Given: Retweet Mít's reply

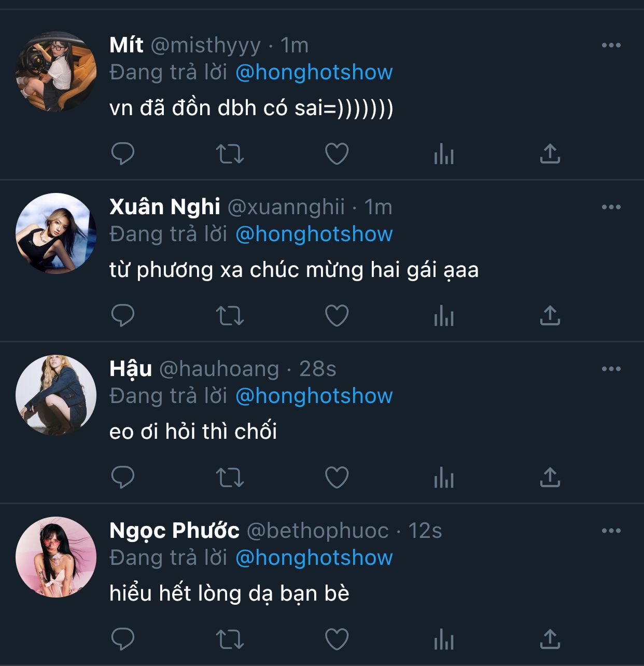Looking at the screenshot, I should coord(230,154).
